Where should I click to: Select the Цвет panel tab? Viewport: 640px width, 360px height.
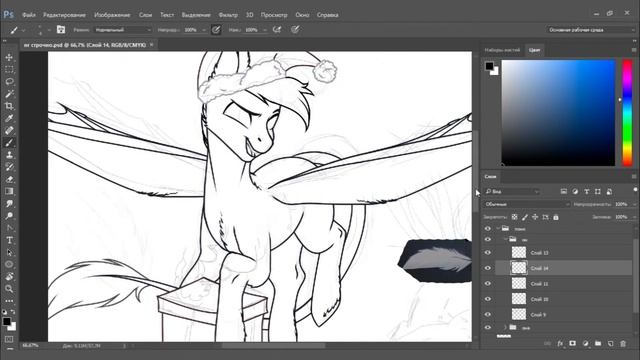pos(534,50)
